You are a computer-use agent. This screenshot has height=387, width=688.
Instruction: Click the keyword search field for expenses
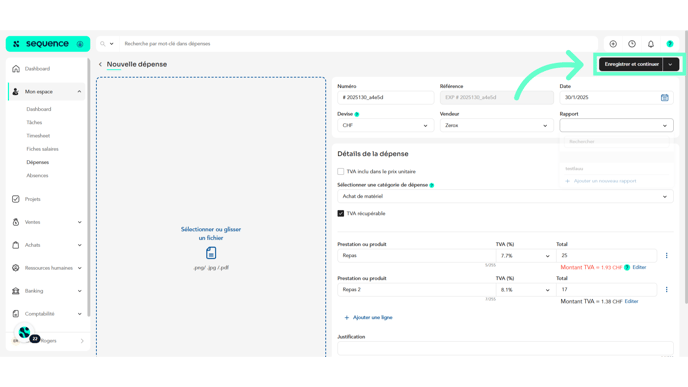358,44
